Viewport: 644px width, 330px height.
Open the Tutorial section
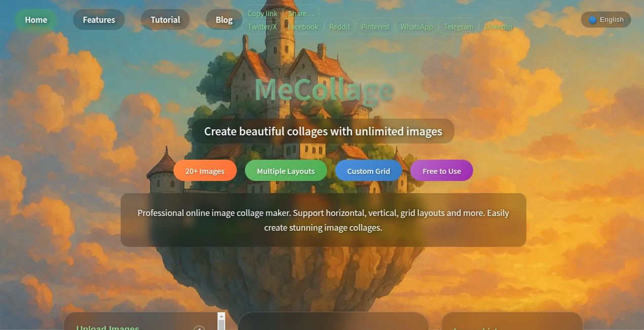point(165,19)
